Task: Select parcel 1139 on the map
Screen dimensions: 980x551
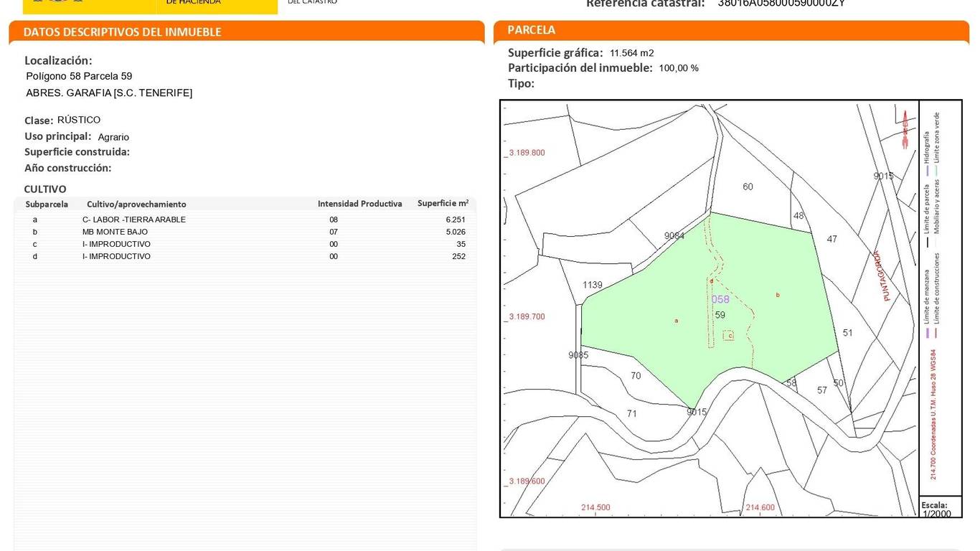Action: tap(593, 285)
